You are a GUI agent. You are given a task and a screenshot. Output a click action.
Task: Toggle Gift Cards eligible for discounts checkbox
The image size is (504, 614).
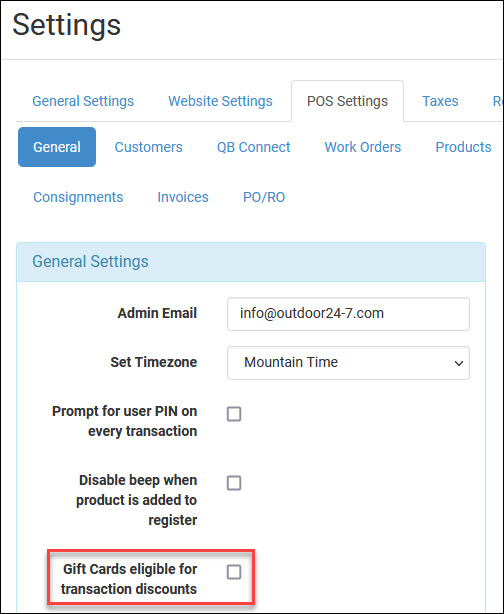pyautogui.click(x=234, y=572)
